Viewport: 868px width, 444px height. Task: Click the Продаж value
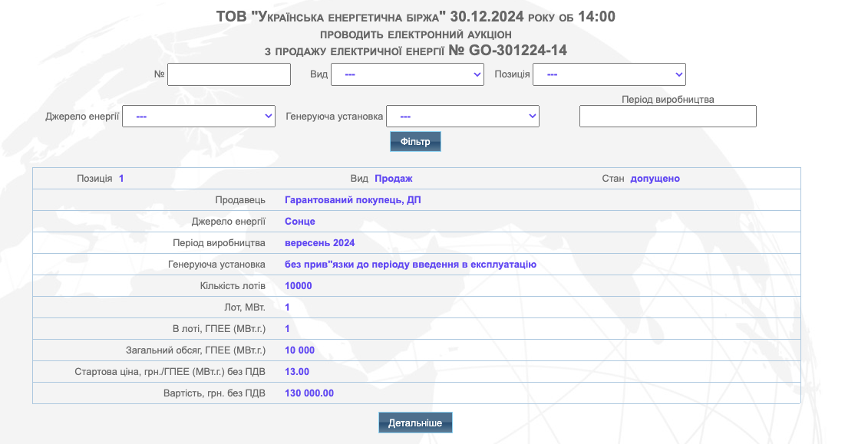394,179
